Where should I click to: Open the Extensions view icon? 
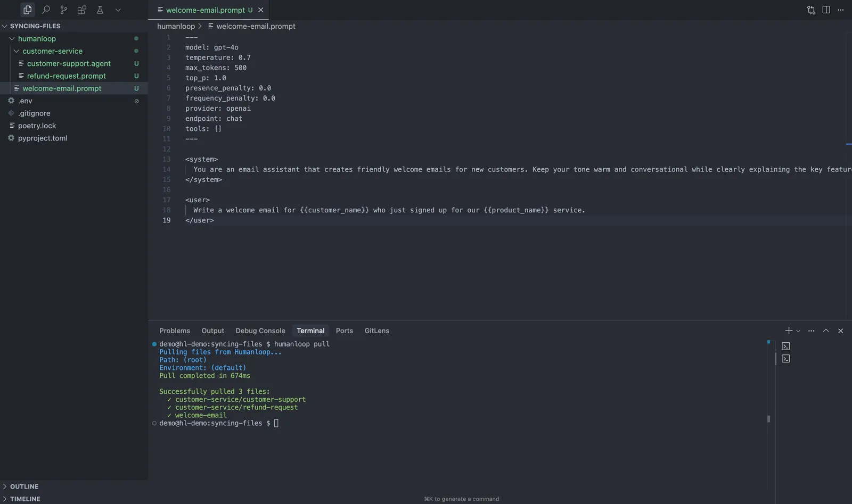coord(81,10)
